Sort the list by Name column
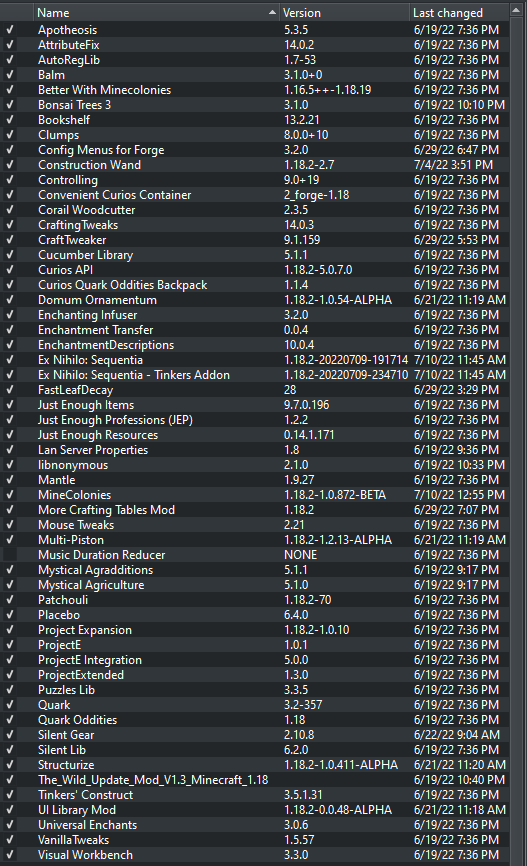Viewport: 527px width, 866px height. [156, 13]
